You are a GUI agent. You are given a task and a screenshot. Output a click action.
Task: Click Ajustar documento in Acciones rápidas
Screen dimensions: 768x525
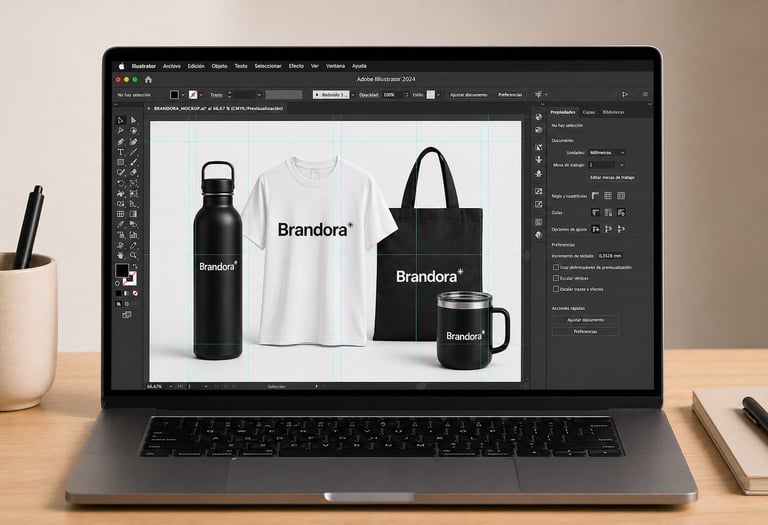pos(585,320)
